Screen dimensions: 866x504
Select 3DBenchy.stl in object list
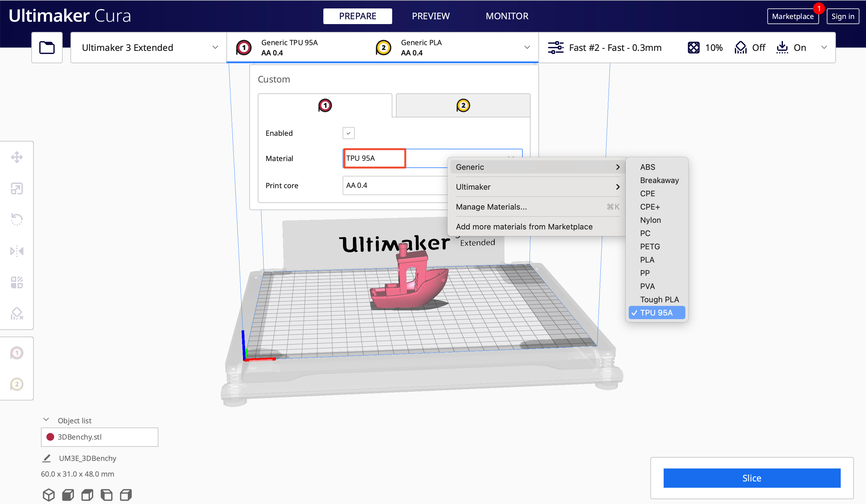click(x=99, y=437)
